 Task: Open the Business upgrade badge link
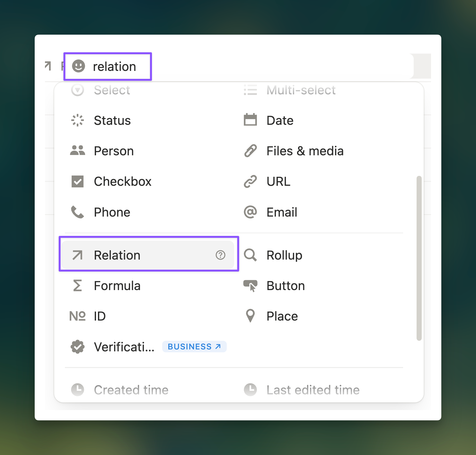tap(194, 347)
